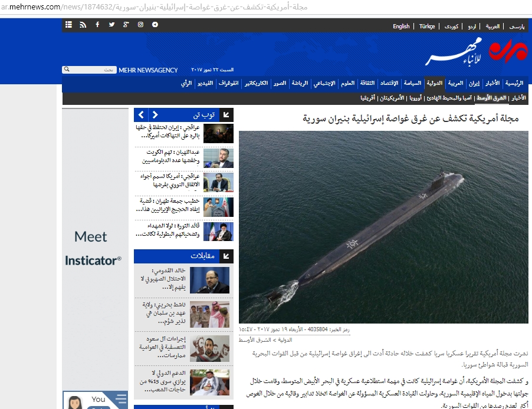The height and width of the screenshot is (409, 532).
Task: Select the الاقتصاد menu item
Action: (x=388, y=83)
